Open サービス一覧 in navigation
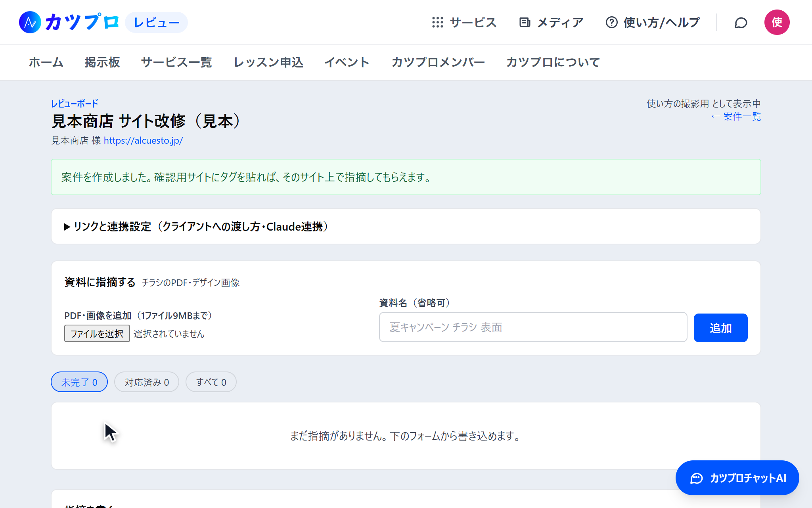The width and height of the screenshot is (812, 508). 176,62
